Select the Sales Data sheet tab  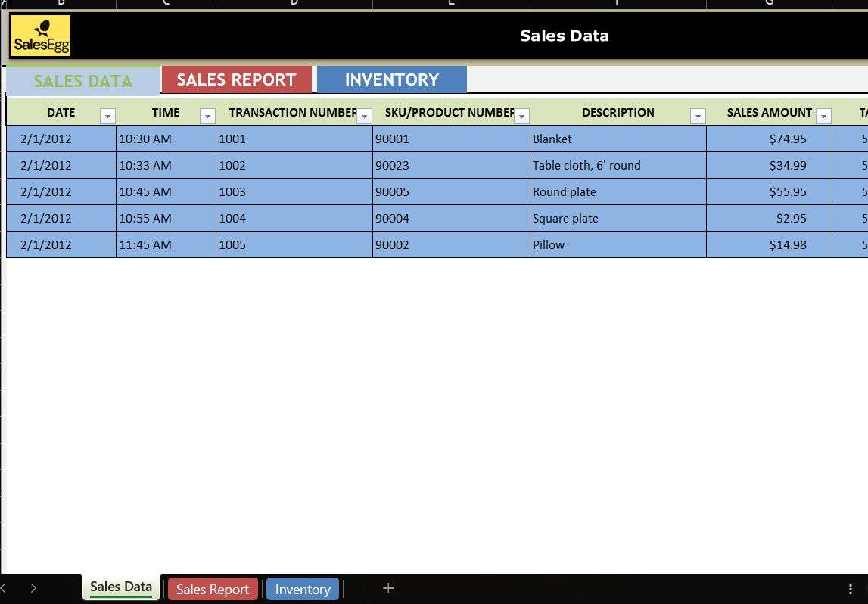(x=121, y=587)
